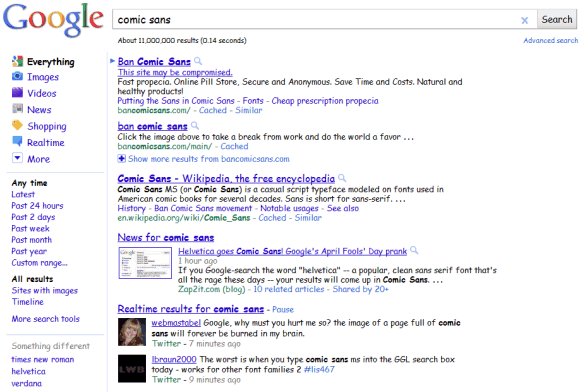Select the Videos search category
Viewport: 580px width, 392px height.
tap(42, 93)
